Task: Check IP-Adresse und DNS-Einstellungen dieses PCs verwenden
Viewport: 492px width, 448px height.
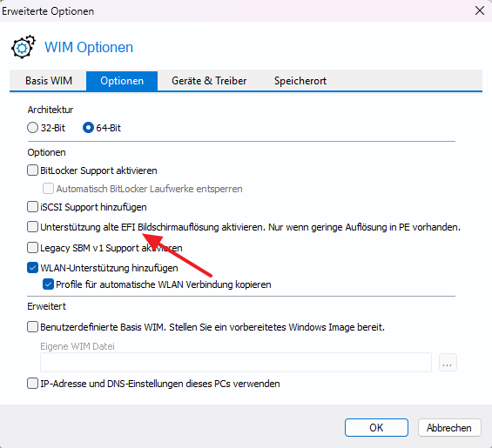Action: [x=32, y=384]
